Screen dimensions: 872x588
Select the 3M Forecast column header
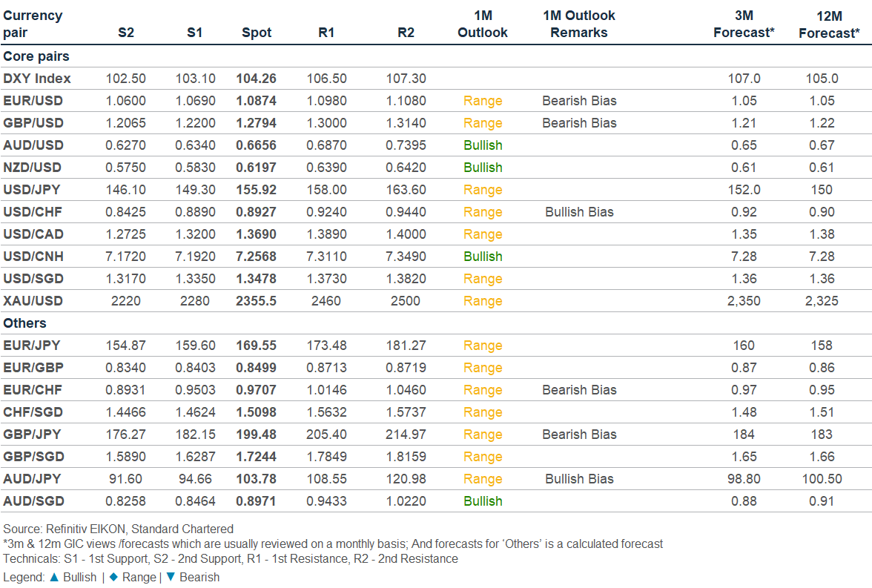coord(744,24)
